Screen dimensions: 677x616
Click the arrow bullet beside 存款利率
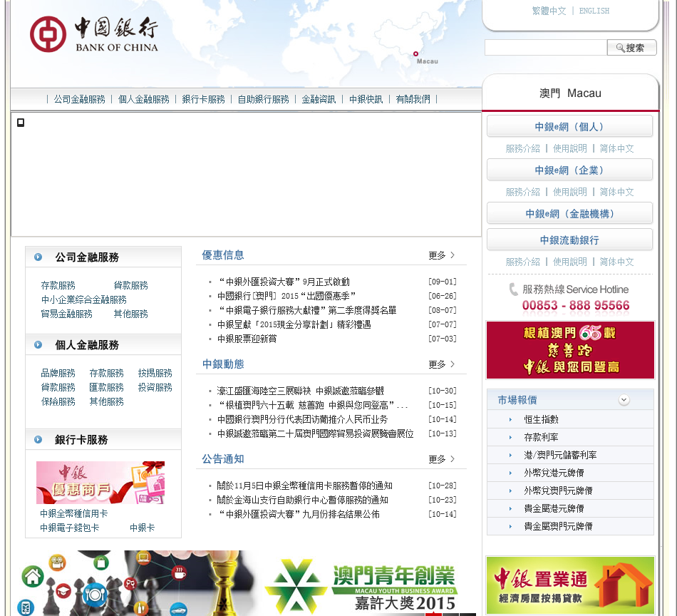pyautogui.click(x=510, y=438)
